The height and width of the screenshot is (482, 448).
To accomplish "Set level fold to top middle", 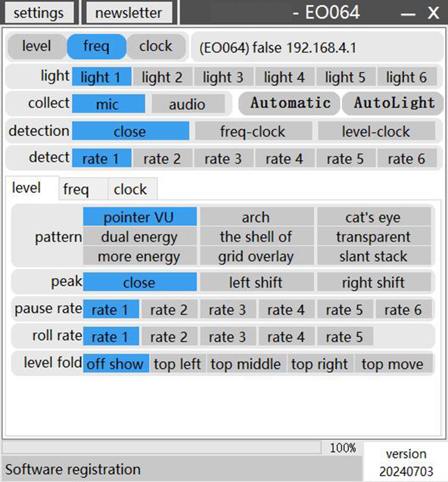I will [246, 364].
